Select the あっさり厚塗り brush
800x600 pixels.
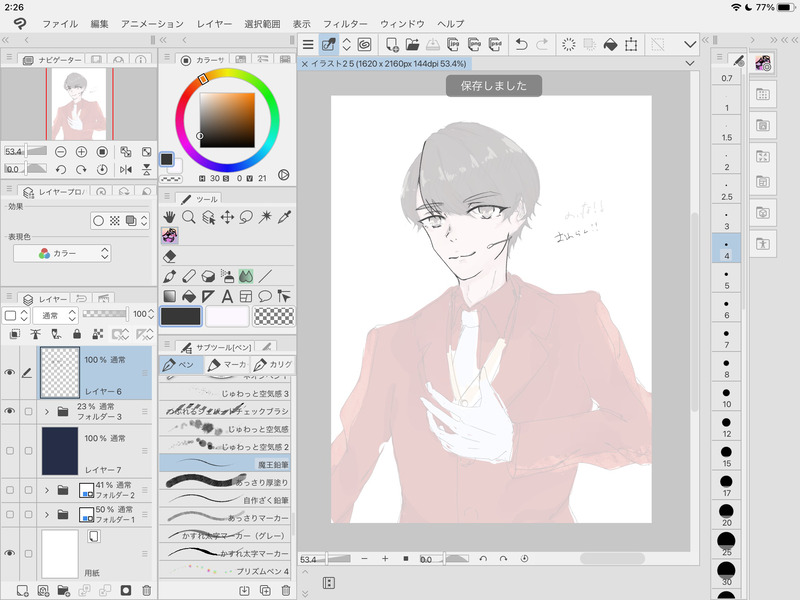pyautogui.click(x=225, y=482)
